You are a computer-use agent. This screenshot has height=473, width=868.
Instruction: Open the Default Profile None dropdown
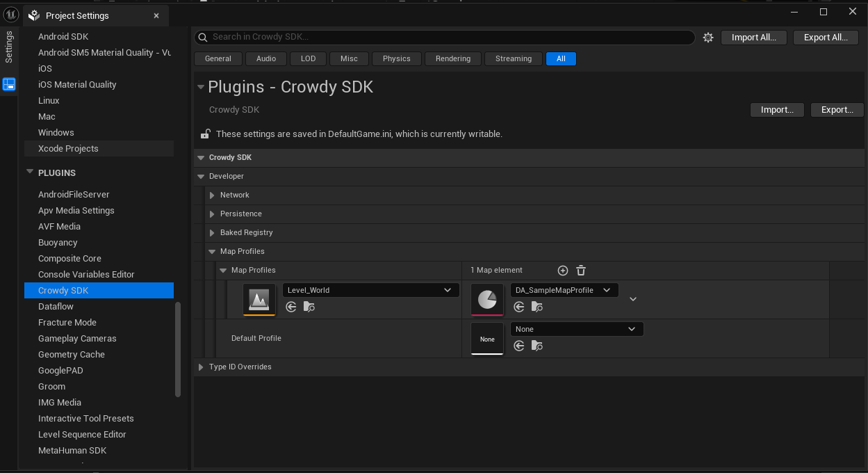(x=577, y=329)
